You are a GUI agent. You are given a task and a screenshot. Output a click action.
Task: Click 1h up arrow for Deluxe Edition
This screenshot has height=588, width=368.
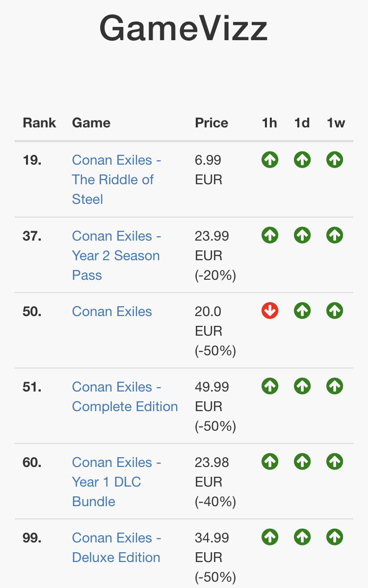[270, 537]
